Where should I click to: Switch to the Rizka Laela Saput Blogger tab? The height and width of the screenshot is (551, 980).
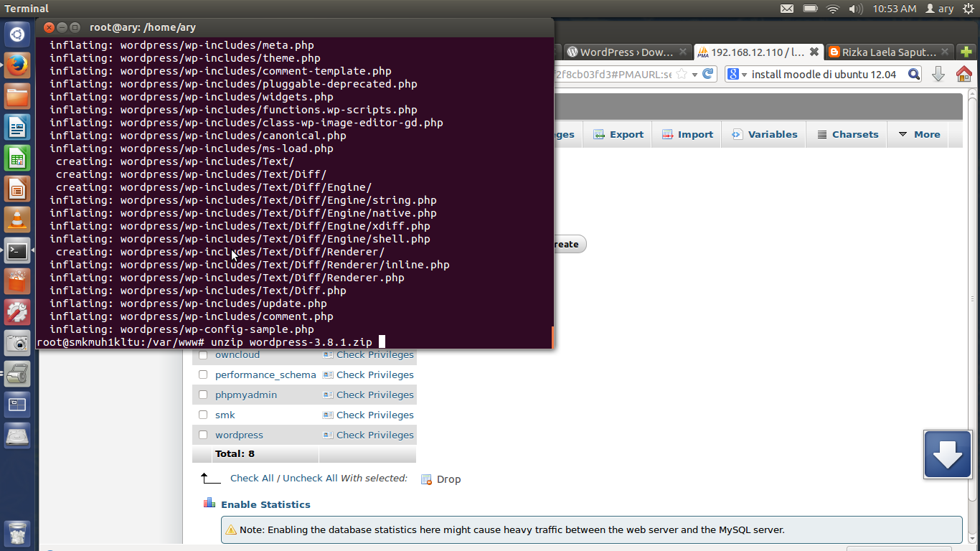(890, 52)
